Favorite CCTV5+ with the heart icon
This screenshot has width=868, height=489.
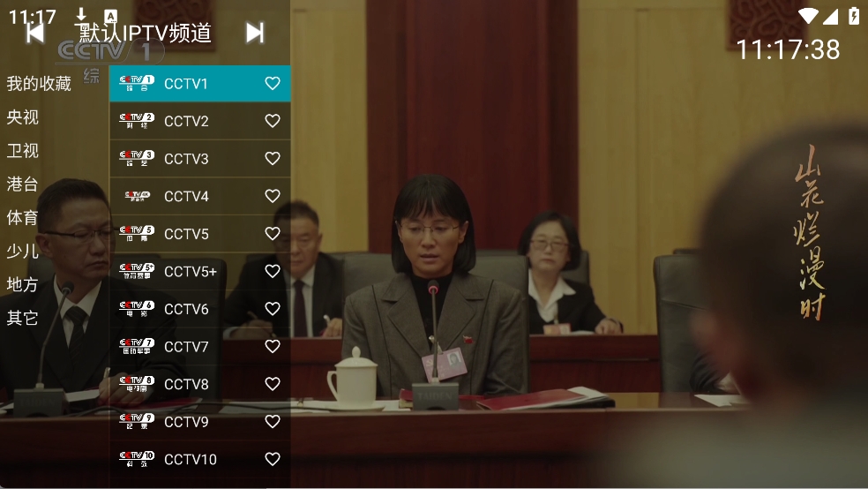pyautogui.click(x=273, y=271)
